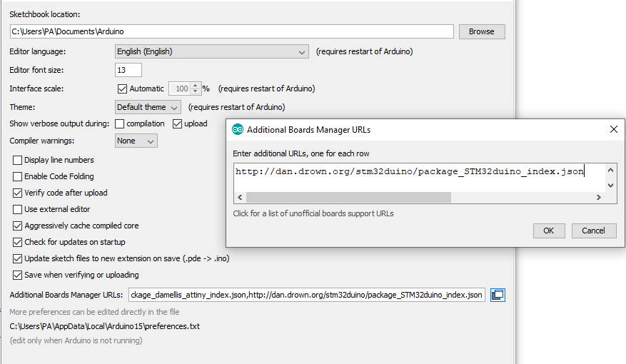Open the Additional Boards Manager URLs editor icon
Screen dimensions: 626x364
(498, 295)
